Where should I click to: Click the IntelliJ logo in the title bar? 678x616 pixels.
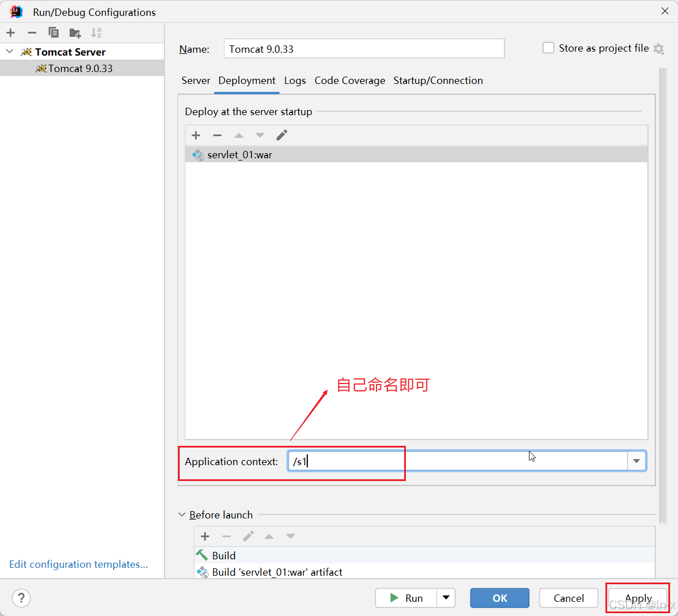[x=16, y=12]
